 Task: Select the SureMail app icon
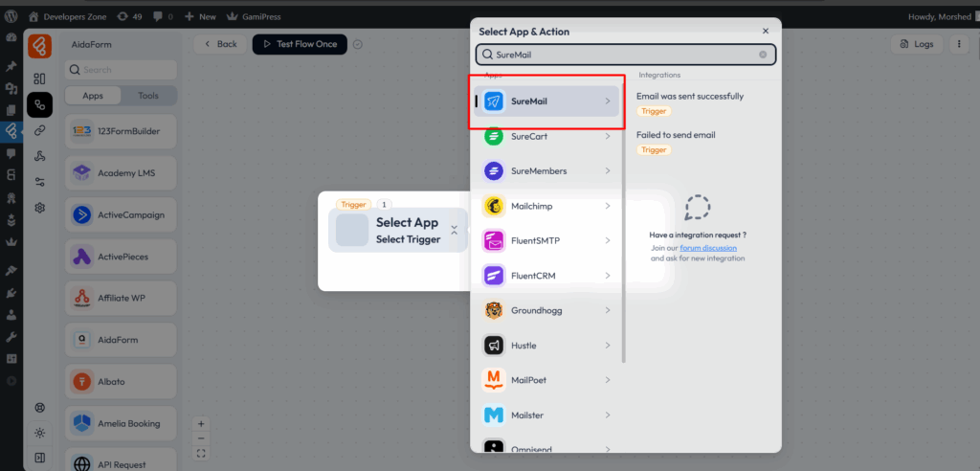pos(494,101)
